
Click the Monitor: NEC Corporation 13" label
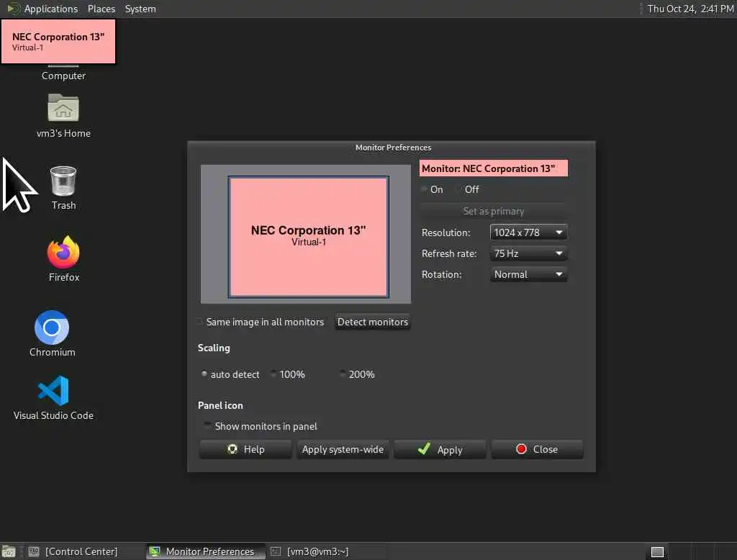click(x=494, y=168)
